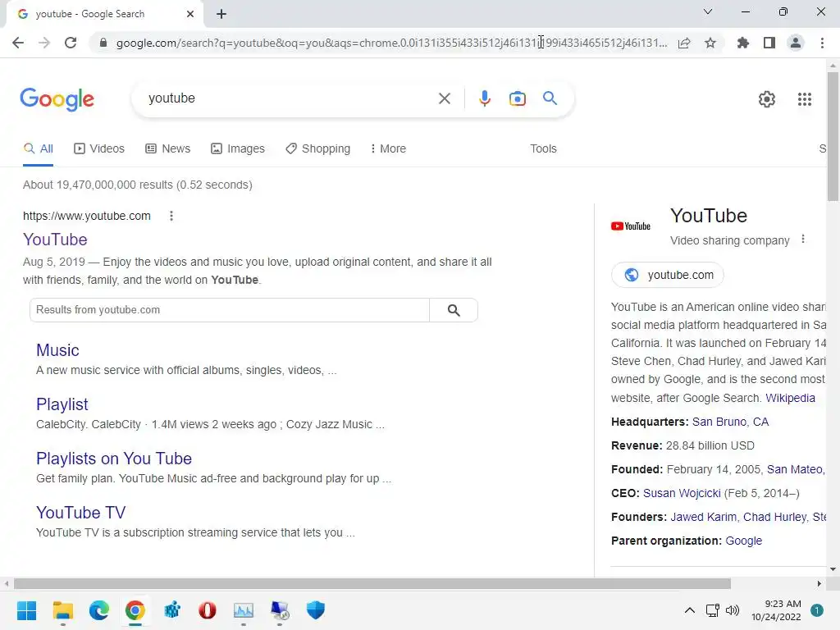The image size is (840, 630).
Task: Open Google quick settings gear
Action: 767,99
